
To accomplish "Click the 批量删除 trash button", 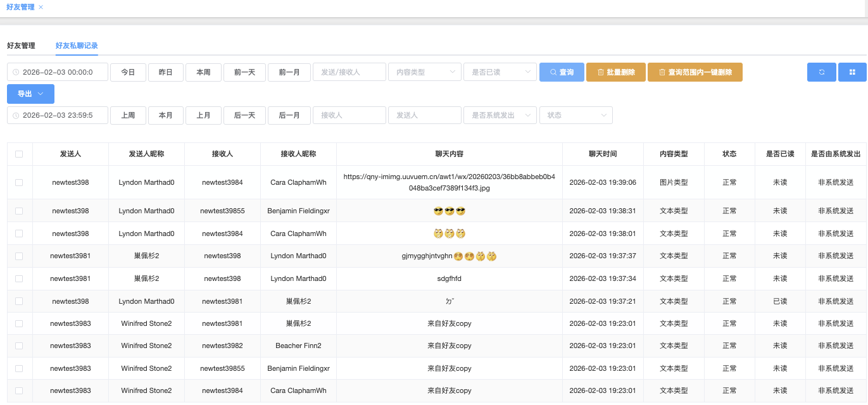I will [615, 72].
